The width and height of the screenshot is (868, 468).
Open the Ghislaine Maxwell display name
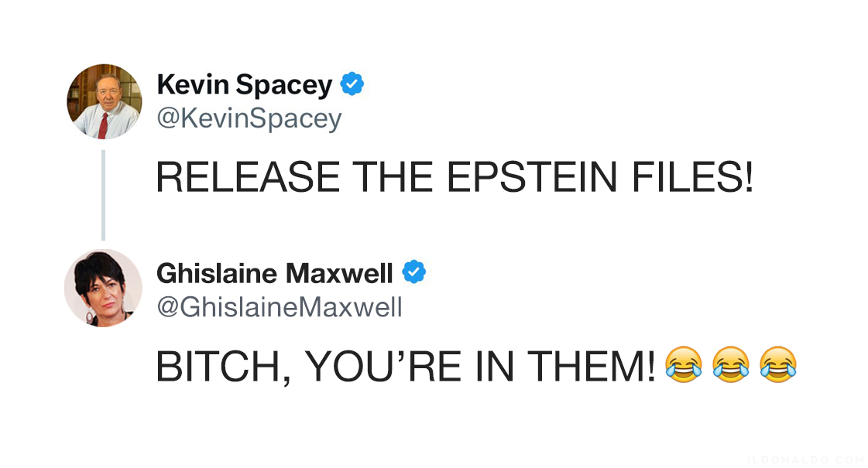(x=275, y=273)
